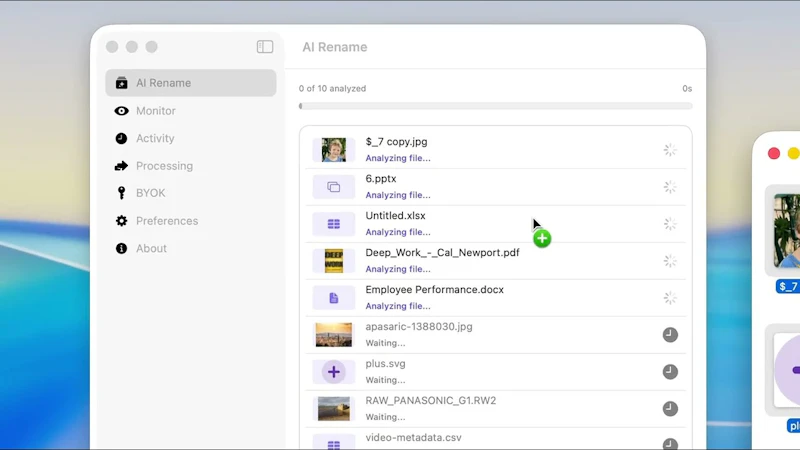Select the file name 6.pptx
The image size is (800, 450).
pyautogui.click(x=381, y=179)
